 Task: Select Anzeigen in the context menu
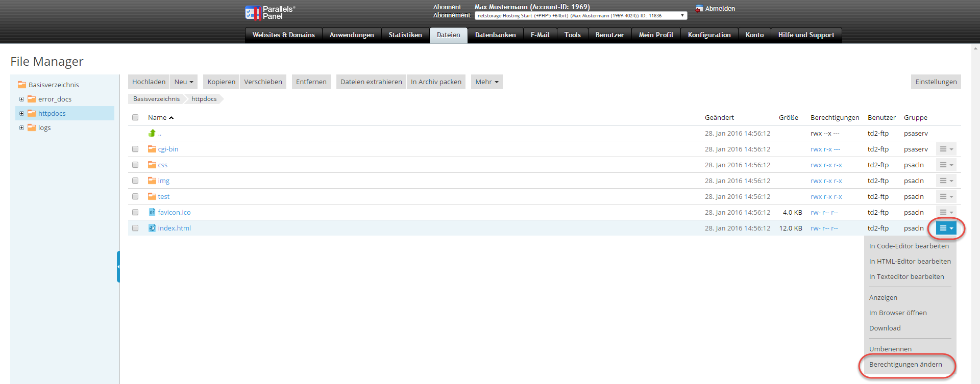(x=883, y=297)
